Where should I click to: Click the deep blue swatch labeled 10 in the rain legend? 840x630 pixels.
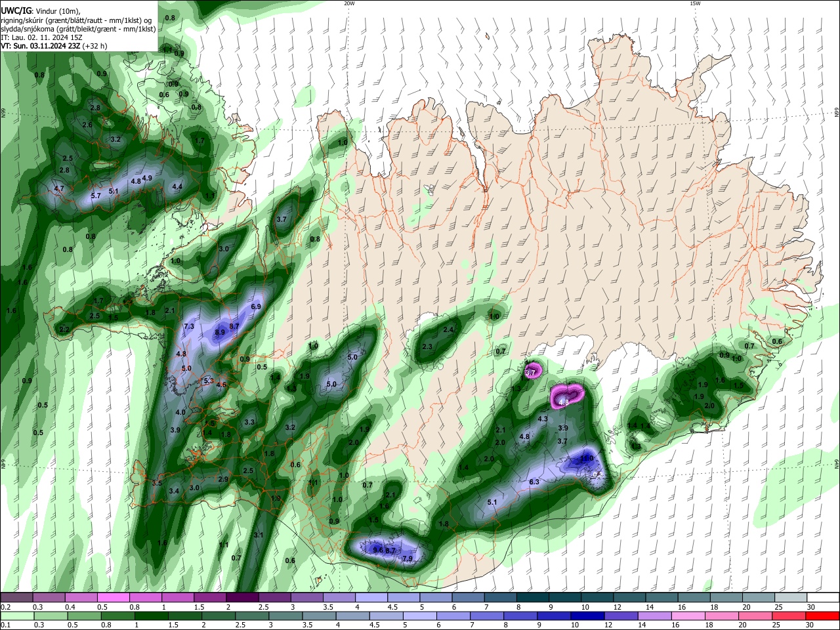tap(588, 616)
